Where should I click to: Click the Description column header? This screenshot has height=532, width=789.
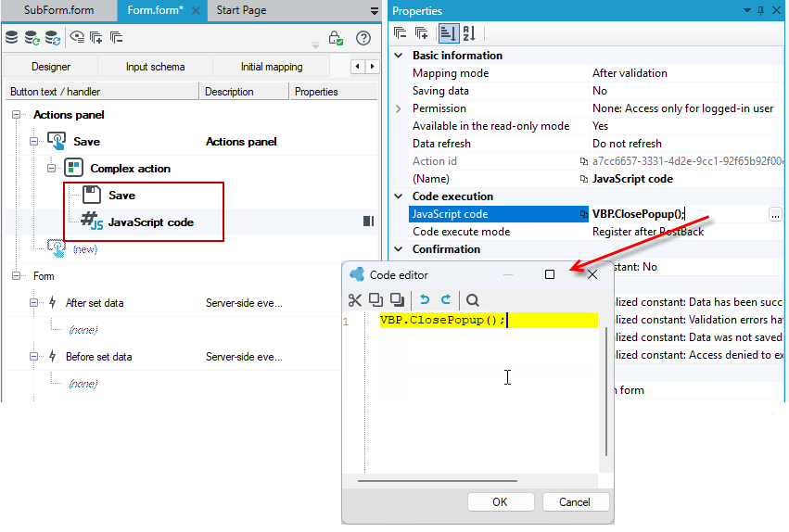245,92
